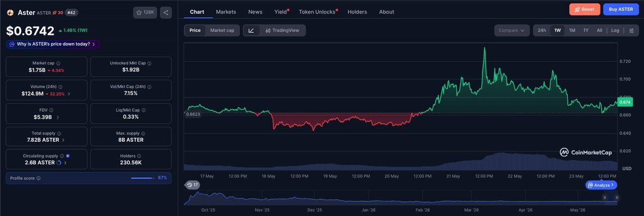Toggle Log scale on chart

click(615, 30)
